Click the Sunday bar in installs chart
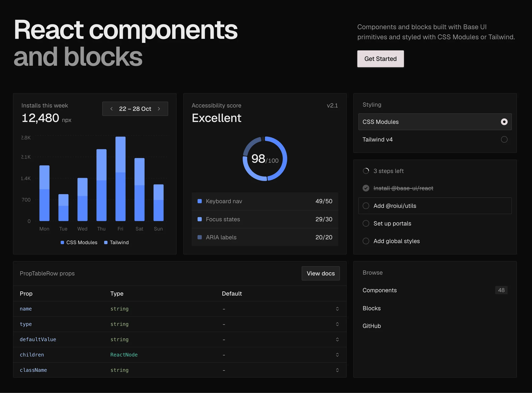Image resolution: width=532 pixels, height=393 pixels. point(159,203)
